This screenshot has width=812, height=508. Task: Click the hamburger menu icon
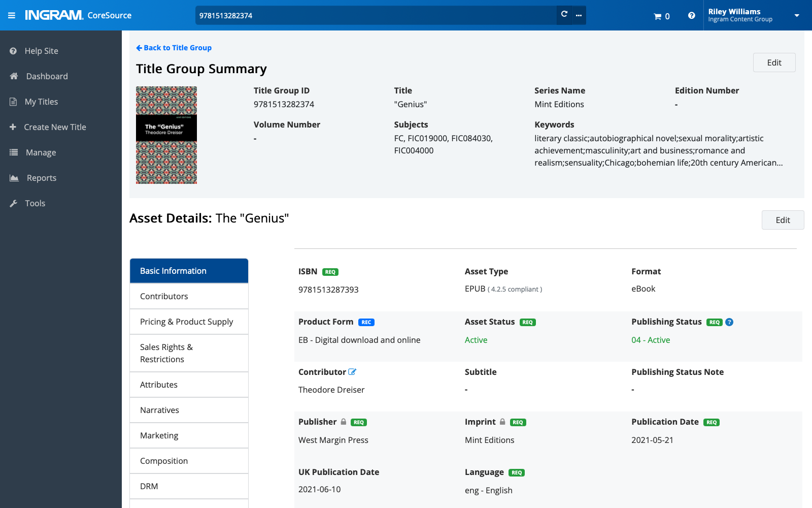click(x=12, y=15)
